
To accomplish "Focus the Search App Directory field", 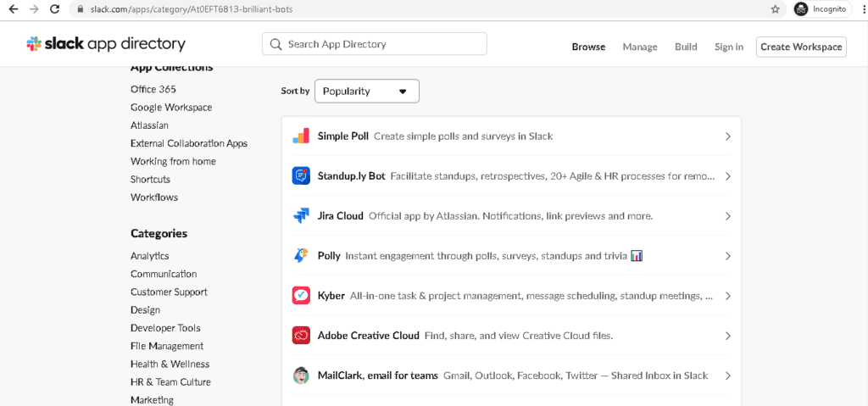I will coord(374,44).
